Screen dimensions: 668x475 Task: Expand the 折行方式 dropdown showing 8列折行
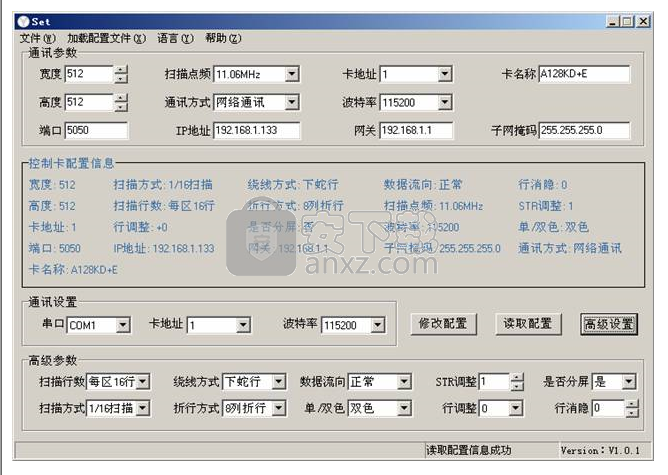(x=279, y=408)
